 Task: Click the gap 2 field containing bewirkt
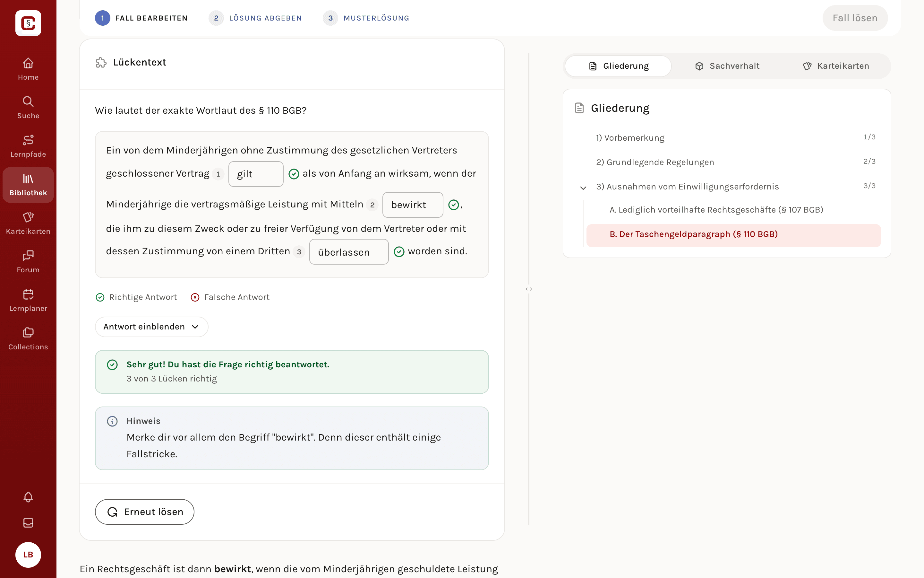[413, 205]
